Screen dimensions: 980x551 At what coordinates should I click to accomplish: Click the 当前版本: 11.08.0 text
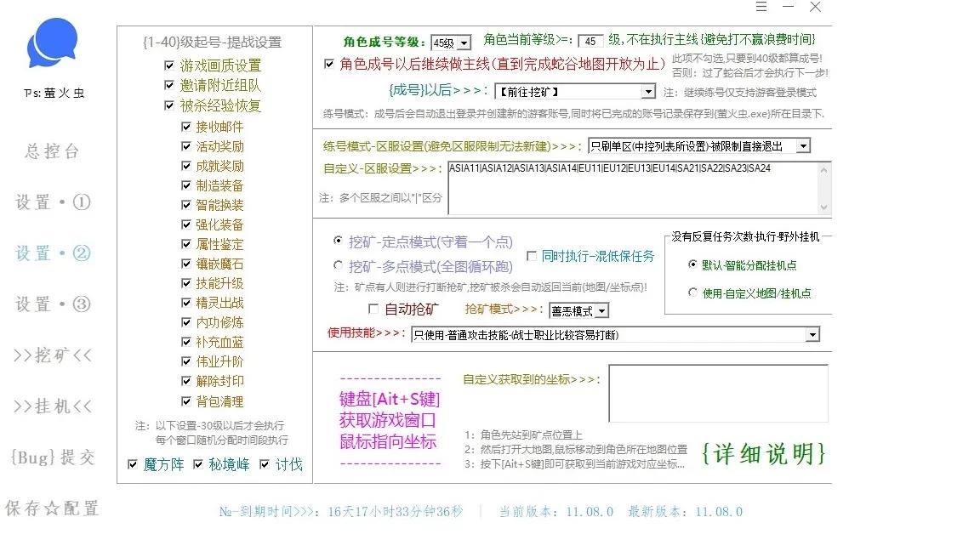tap(556, 512)
